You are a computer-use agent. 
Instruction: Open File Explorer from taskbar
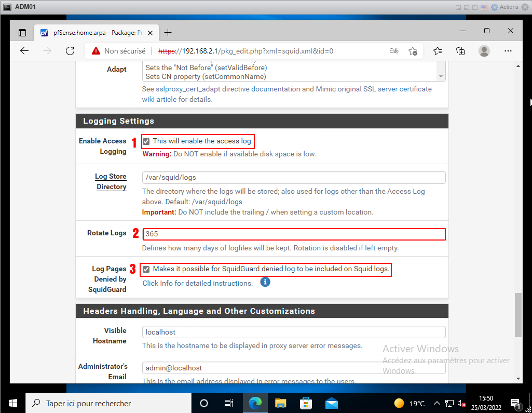click(x=281, y=403)
